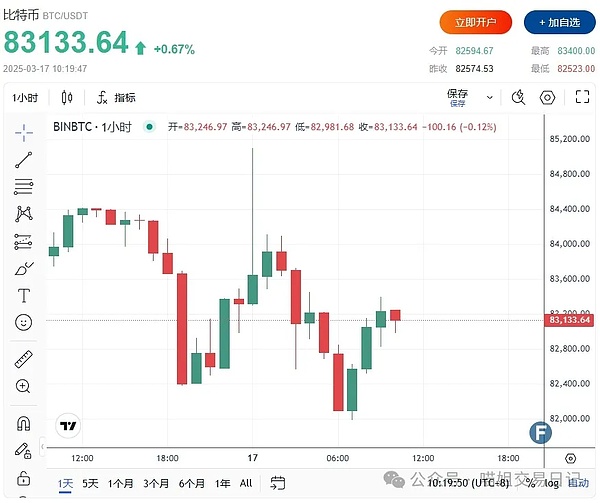Viewport: 600px width, 503px height.
Task: Click the candlestick chart style icon
Action: click(68, 98)
